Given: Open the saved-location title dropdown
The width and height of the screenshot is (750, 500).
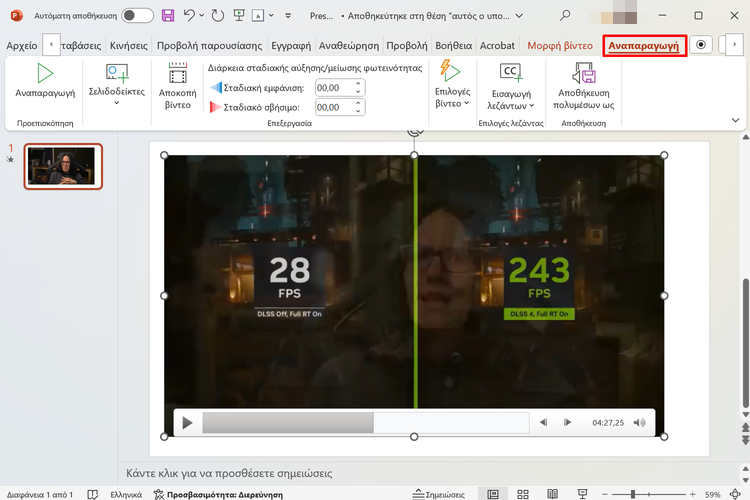Looking at the screenshot, I should tap(519, 16).
